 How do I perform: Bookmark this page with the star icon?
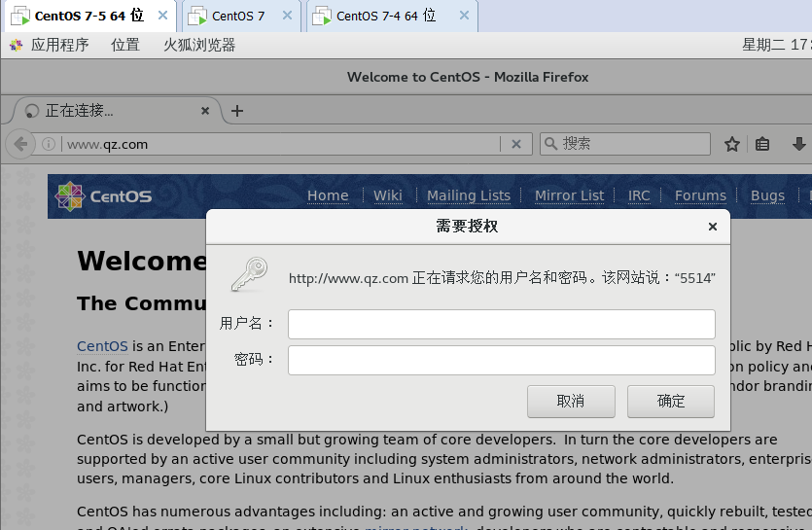point(731,144)
